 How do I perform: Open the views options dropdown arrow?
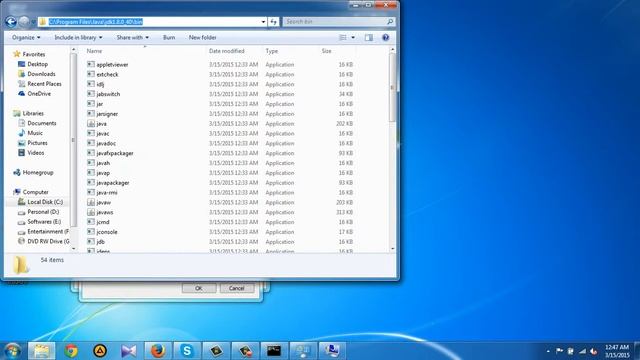tap(353, 38)
